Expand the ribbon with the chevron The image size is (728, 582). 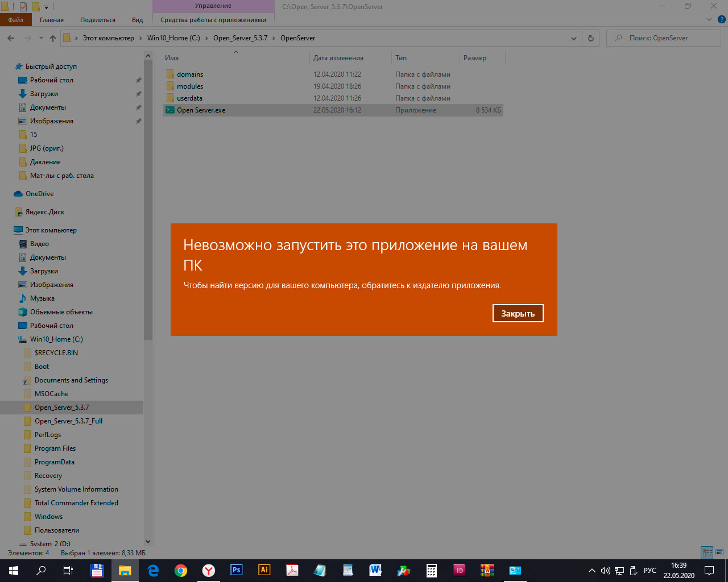click(x=709, y=20)
